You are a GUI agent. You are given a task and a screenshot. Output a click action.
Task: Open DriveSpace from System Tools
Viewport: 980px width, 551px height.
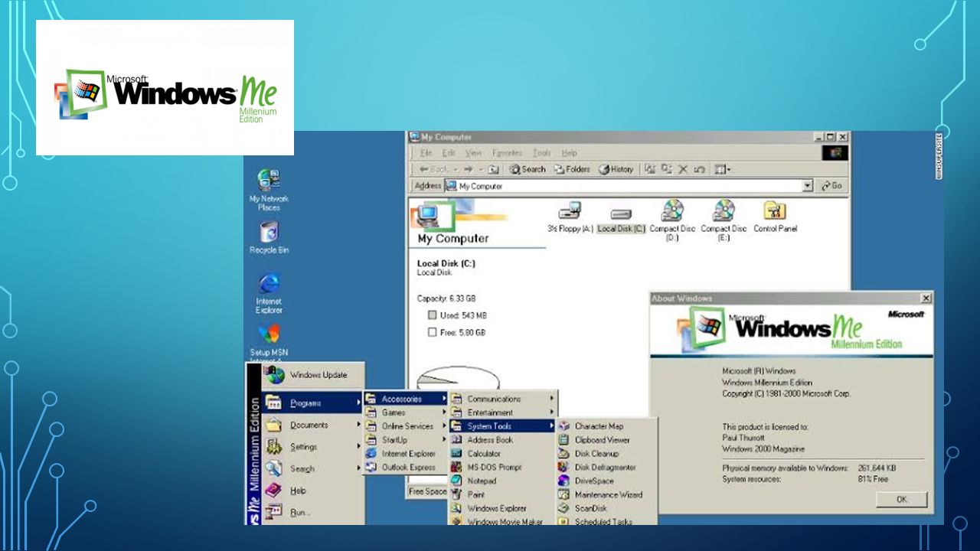click(x=606, y=481)
